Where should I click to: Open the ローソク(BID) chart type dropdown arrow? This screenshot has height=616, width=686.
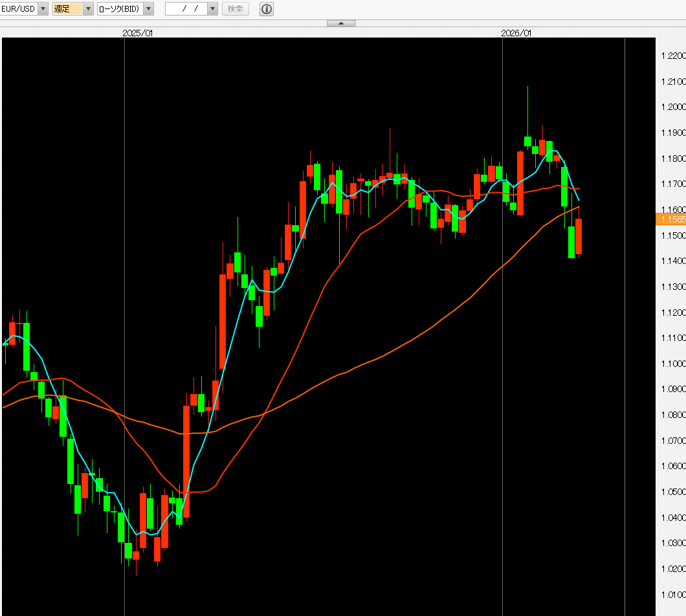pos(148,9)
